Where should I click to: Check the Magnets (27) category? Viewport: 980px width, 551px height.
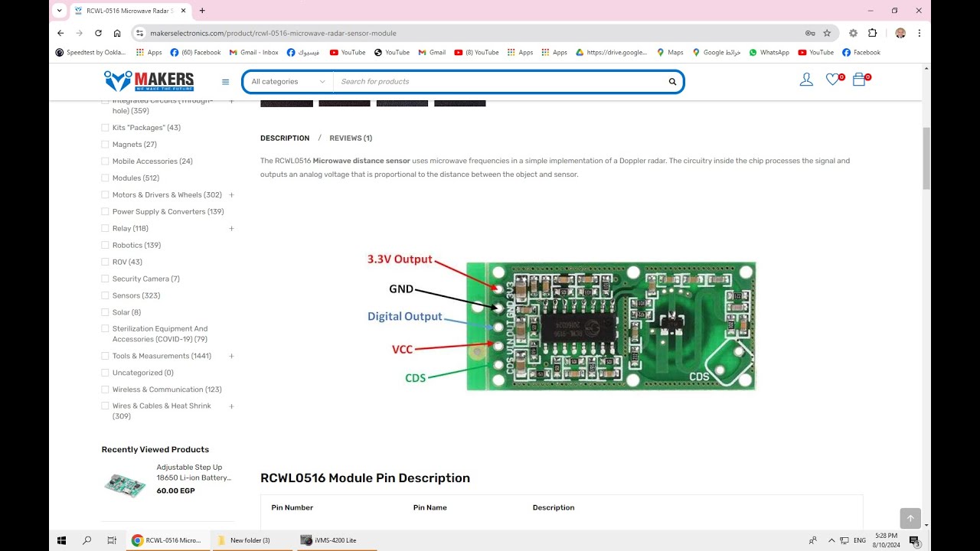coord(105,145)
